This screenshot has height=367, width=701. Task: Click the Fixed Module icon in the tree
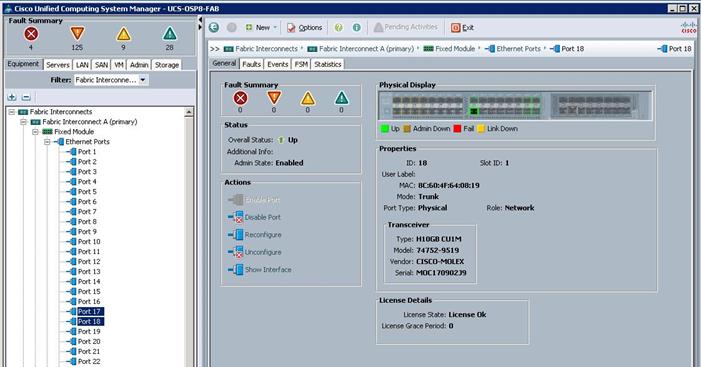coord(47,132)
